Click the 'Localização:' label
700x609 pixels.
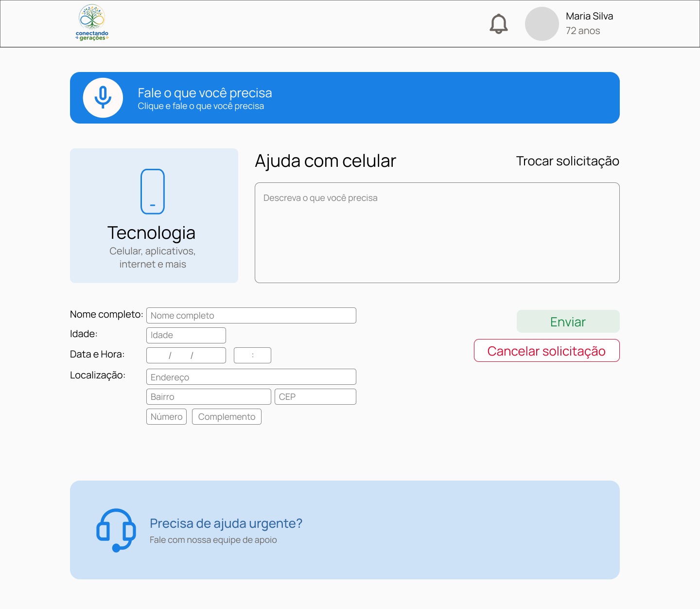pyautogui.click(x=98, y=375)
